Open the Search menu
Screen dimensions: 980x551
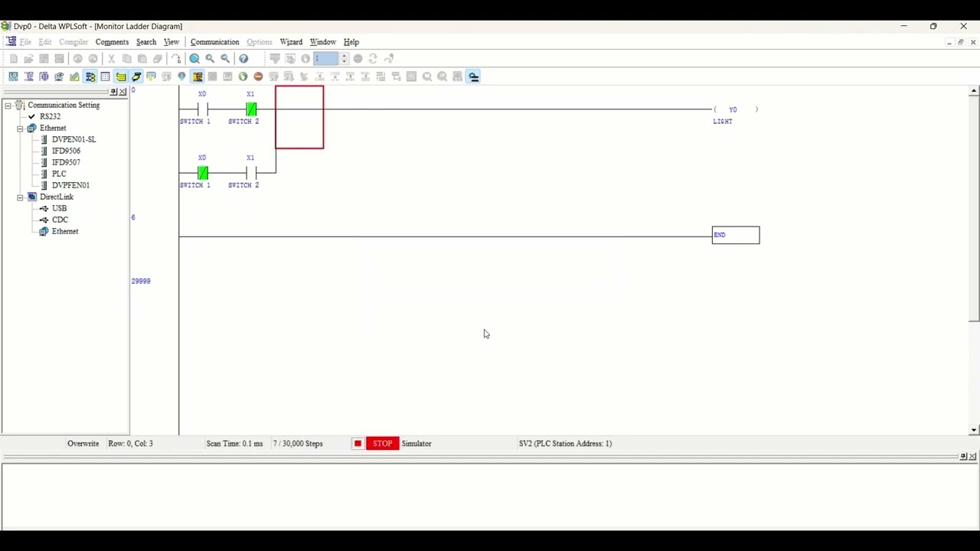[146, 42]
